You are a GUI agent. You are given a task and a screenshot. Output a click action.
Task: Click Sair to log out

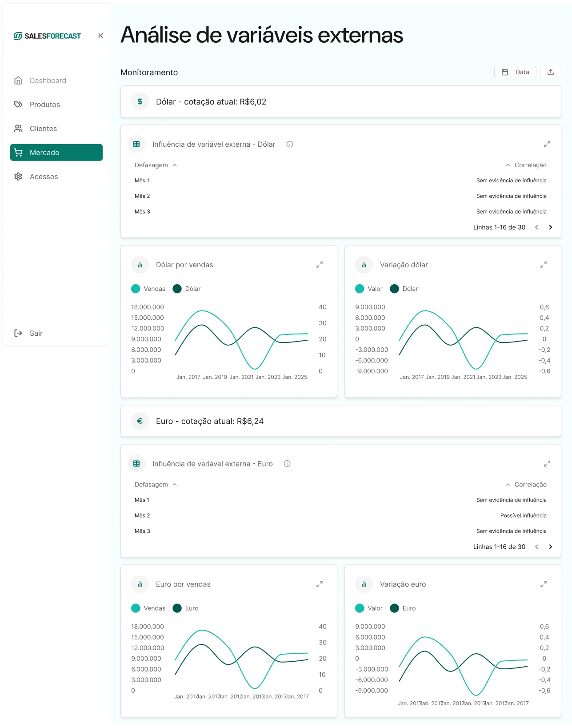(28, 333)
